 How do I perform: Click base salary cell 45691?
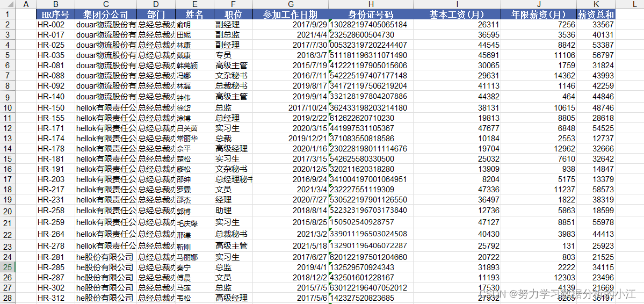457,55
